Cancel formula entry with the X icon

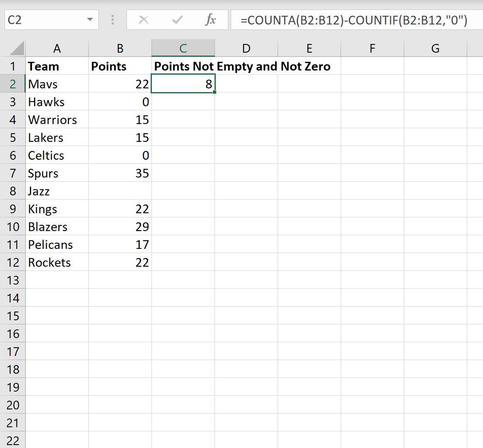(x=144, y=20)
